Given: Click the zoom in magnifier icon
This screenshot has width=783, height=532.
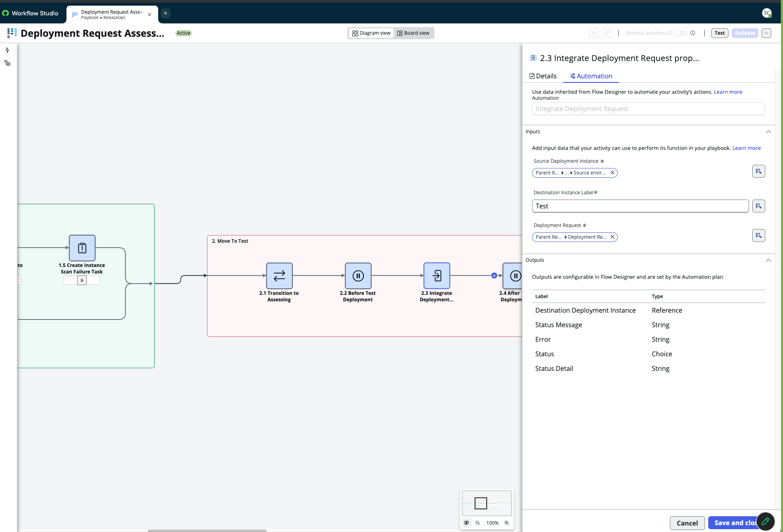Looking at the screenshot, I should [x=507, y=523].
